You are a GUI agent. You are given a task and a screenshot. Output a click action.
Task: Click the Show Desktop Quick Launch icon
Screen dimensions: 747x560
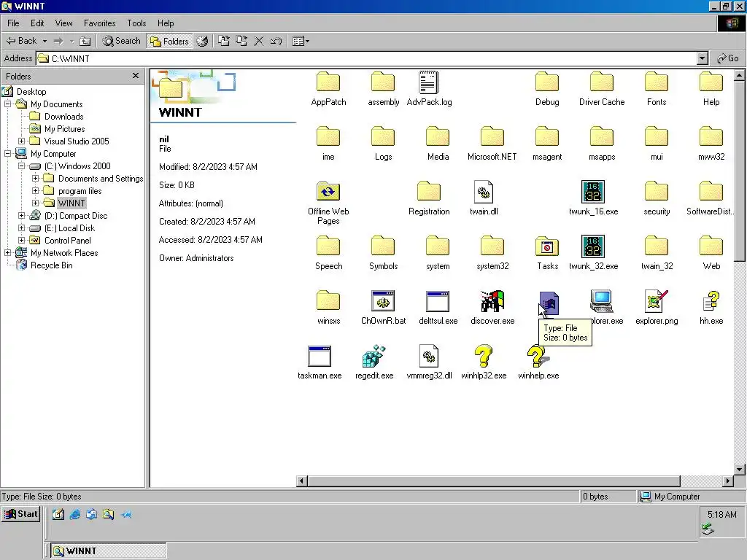58,514
